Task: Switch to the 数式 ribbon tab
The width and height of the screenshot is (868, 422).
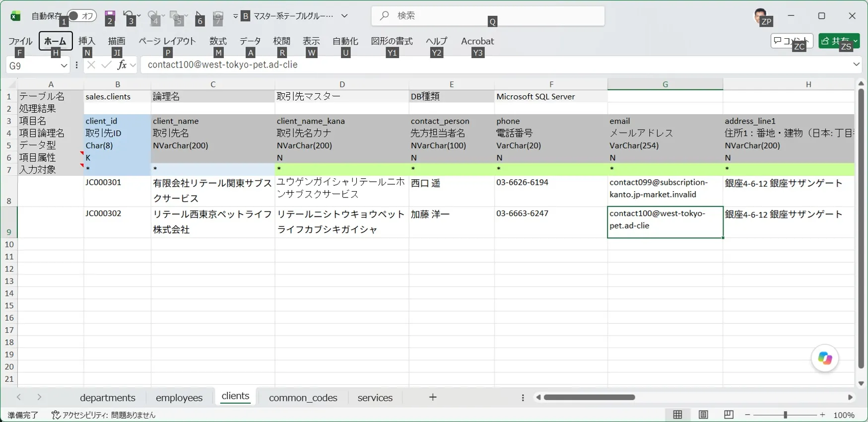Action: click(x=218, y=41)
